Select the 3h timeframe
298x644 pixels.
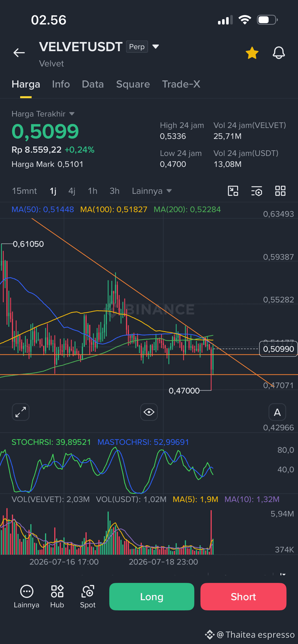click(114, 191)
